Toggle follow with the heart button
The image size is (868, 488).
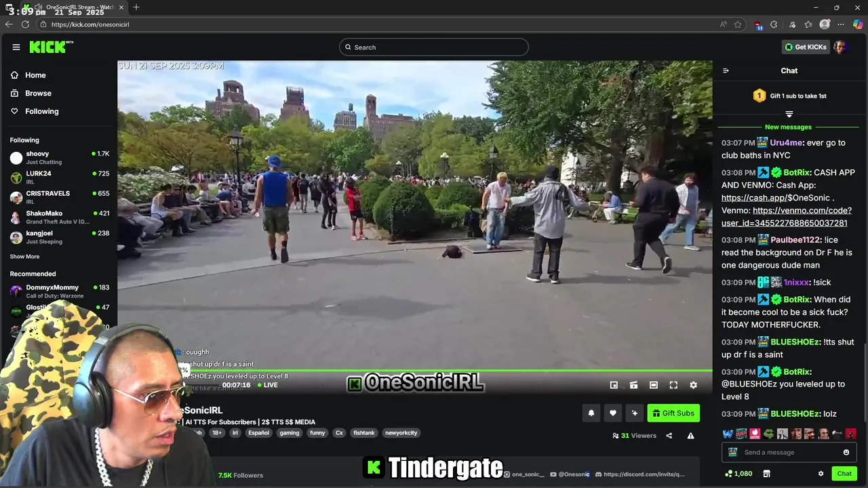click(613, 413)
